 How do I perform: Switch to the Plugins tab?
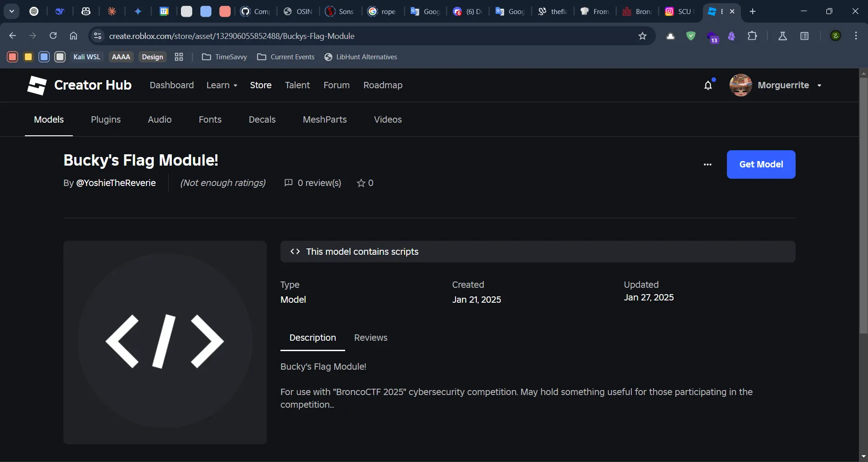pos(106,119)
